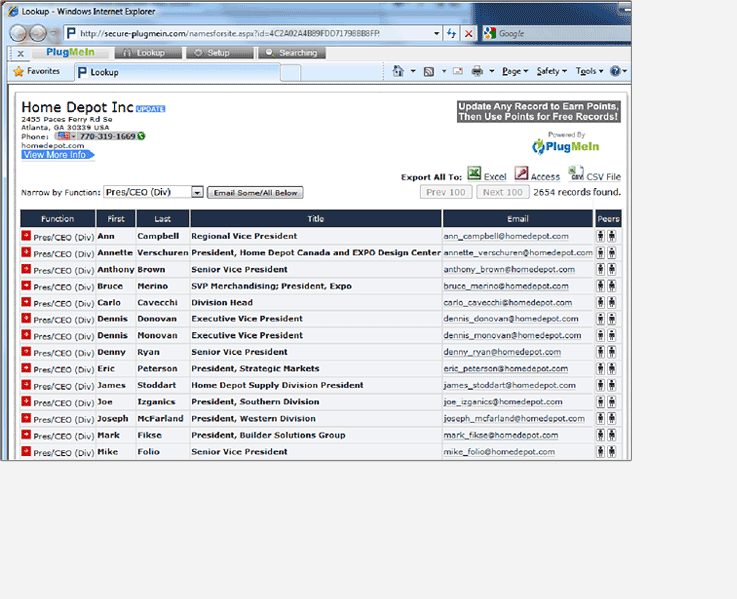Open bruce_merino@homedepot.com email link
The height and width of the screenshot is (599, 737).
point(506,286)
